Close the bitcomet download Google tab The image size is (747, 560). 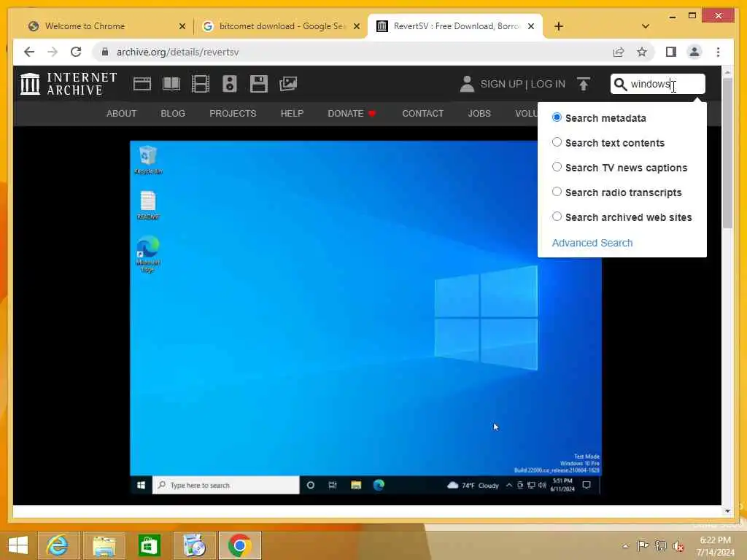click(356, 26)
